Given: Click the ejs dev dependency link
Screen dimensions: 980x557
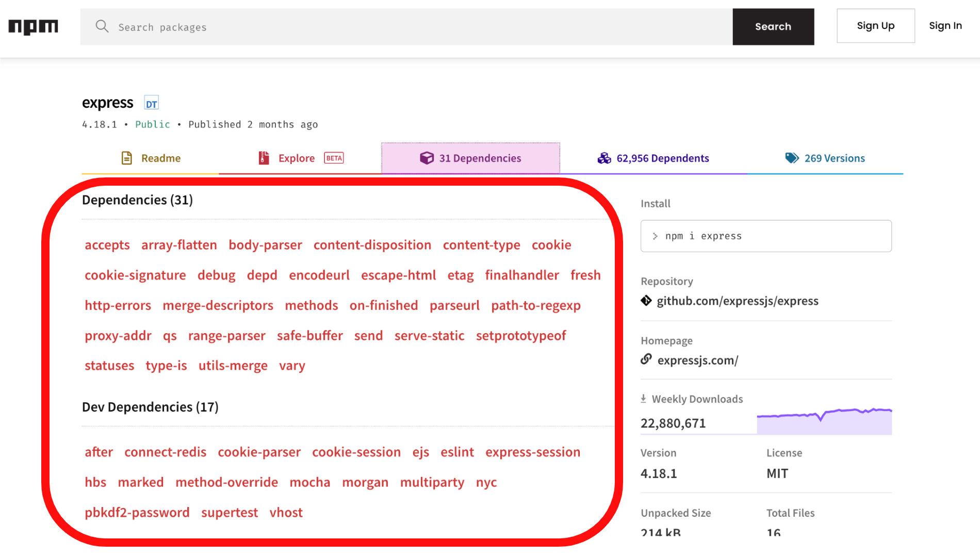Looking at the screenshot, I should 421,452.
